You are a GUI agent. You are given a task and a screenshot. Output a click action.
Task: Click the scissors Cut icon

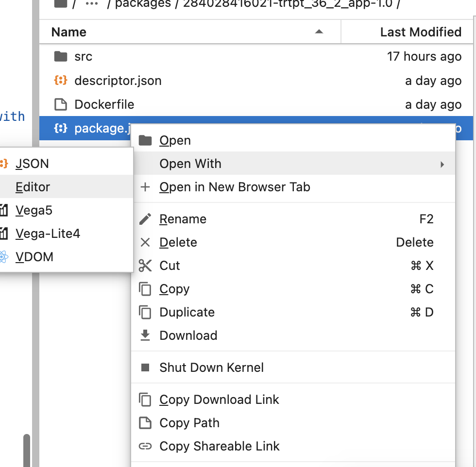[145, 266]
